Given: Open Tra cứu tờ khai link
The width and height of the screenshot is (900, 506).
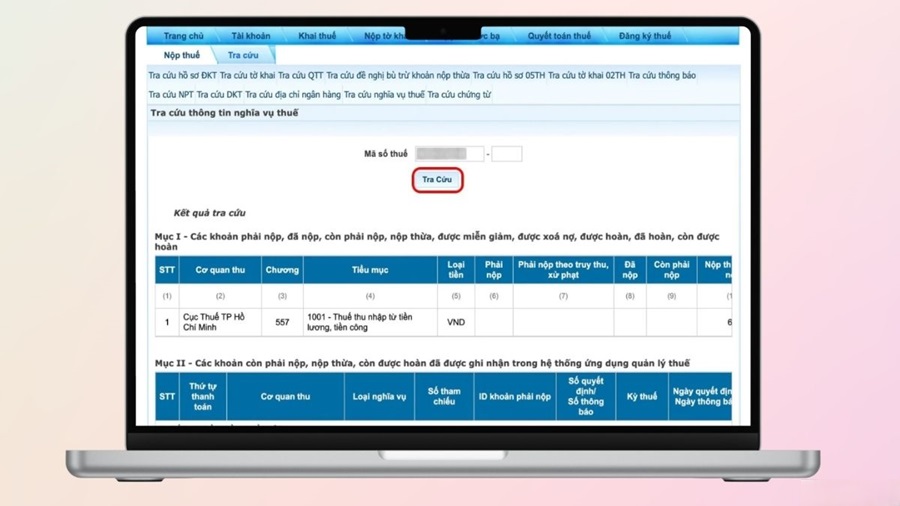Looking at the screenshot, I should 247,75.
